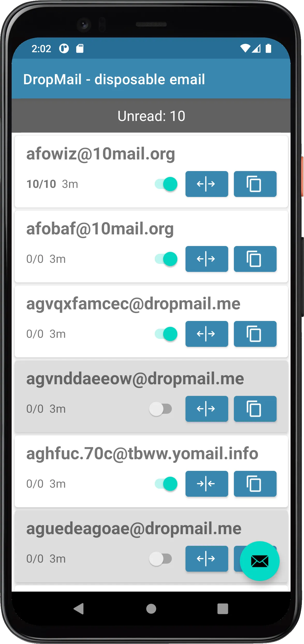The width and height of the screenshot is (304, 644).
Task: Expand the aguedeagoae@dropmail.me mailbox
Action: coord(207,559)
